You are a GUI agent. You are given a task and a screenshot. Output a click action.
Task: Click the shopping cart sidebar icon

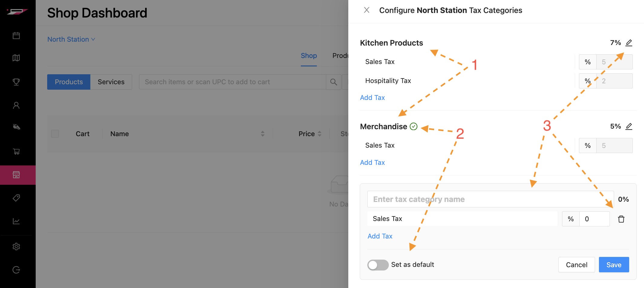[16, 152]
